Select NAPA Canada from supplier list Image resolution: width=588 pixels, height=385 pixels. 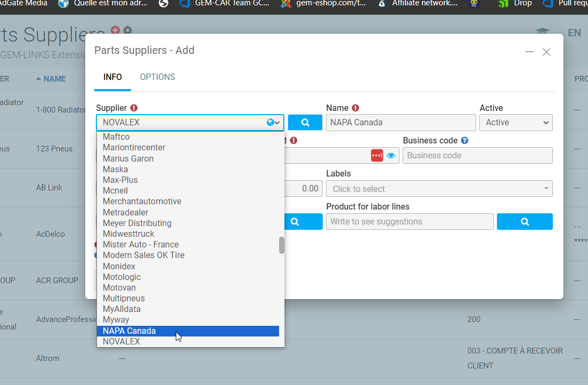tap(129, 331)
